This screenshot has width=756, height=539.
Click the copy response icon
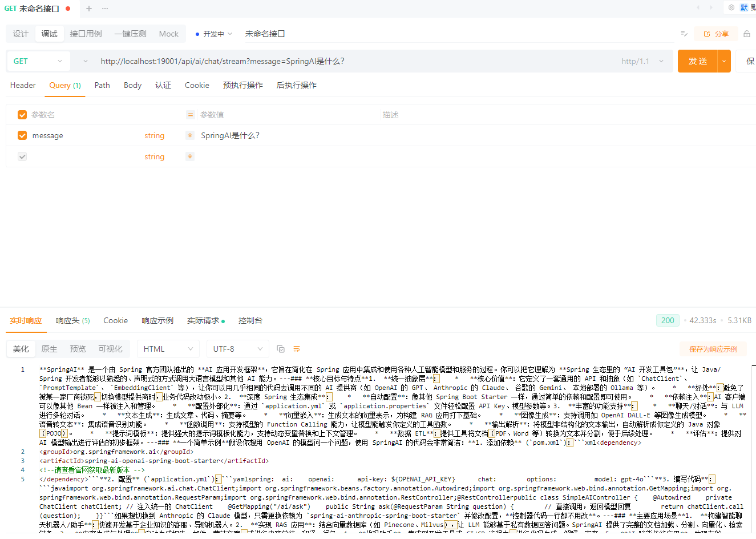click(x=281, y=349)
